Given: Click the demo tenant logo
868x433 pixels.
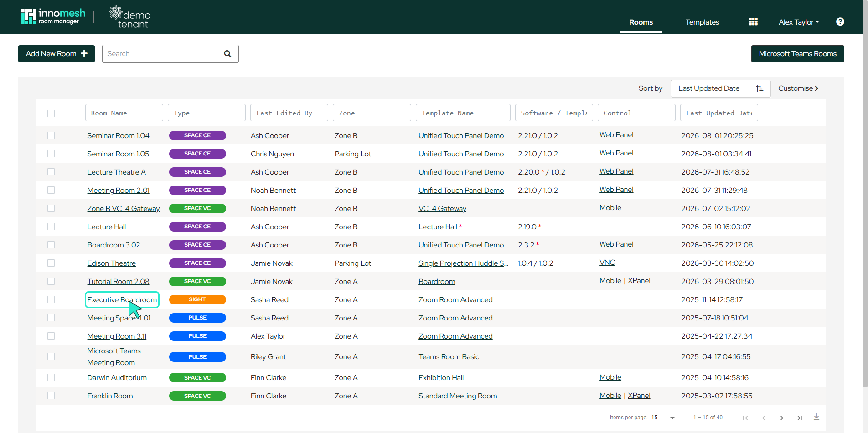Looking at the screenshot, I should 129,17.
